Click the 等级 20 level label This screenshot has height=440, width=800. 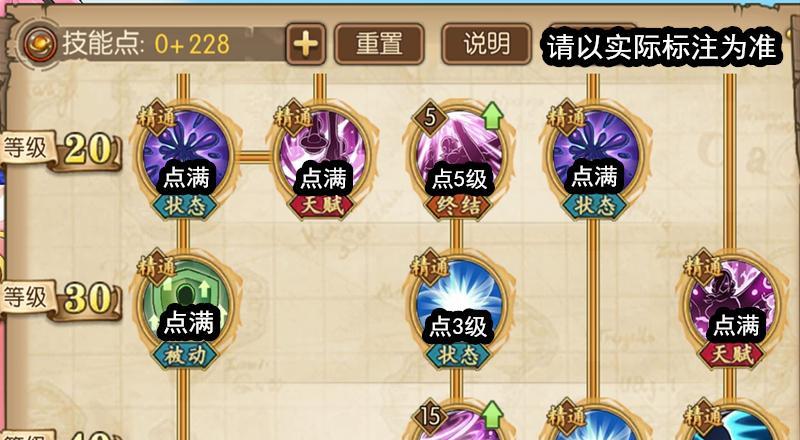tap(61, 150)
